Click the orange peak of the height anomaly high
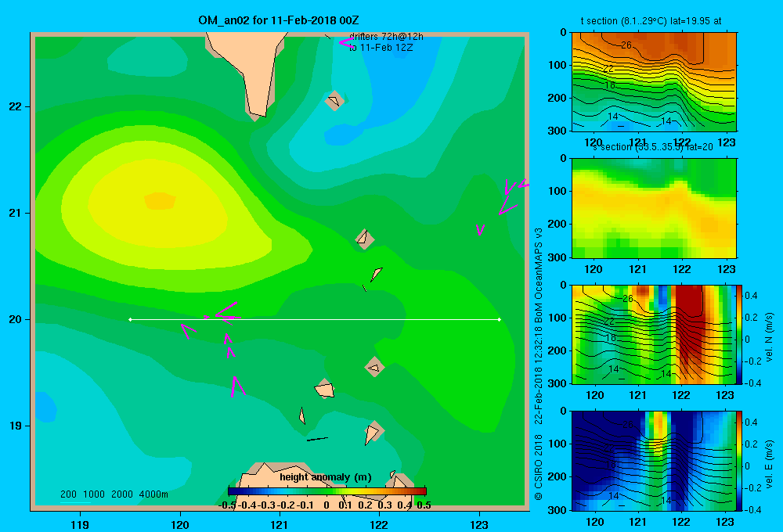The width and height of the screenshot is (783, 532). pos(160,201)
